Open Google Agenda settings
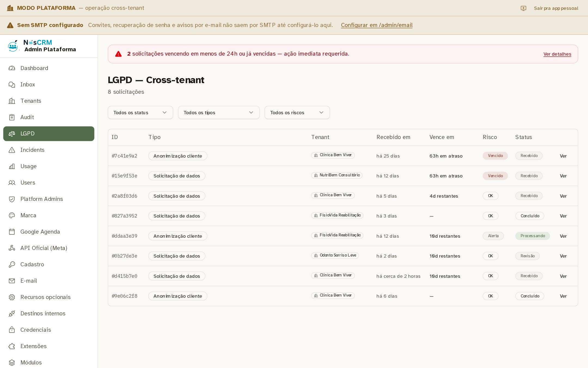 tap(49, 232)
